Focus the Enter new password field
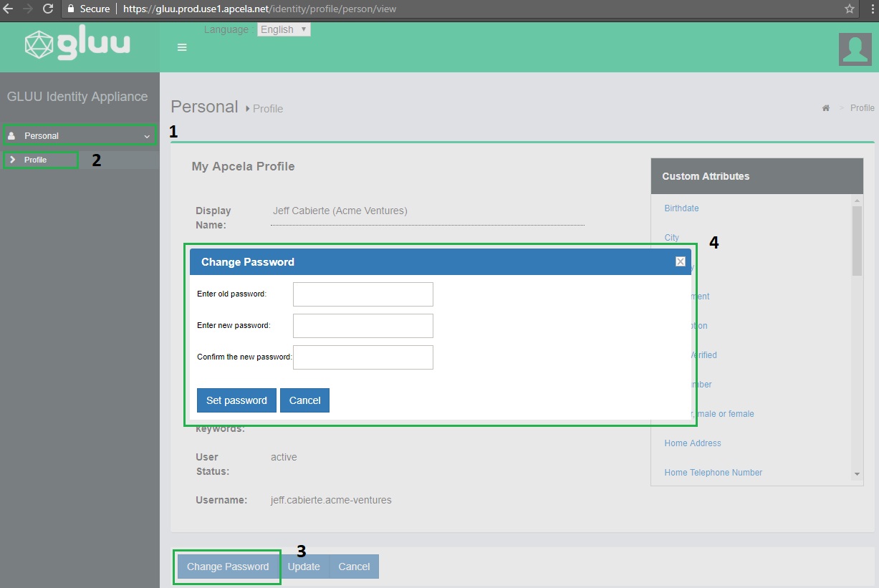Screen dimensions: 879x588 tap(363, 326)
